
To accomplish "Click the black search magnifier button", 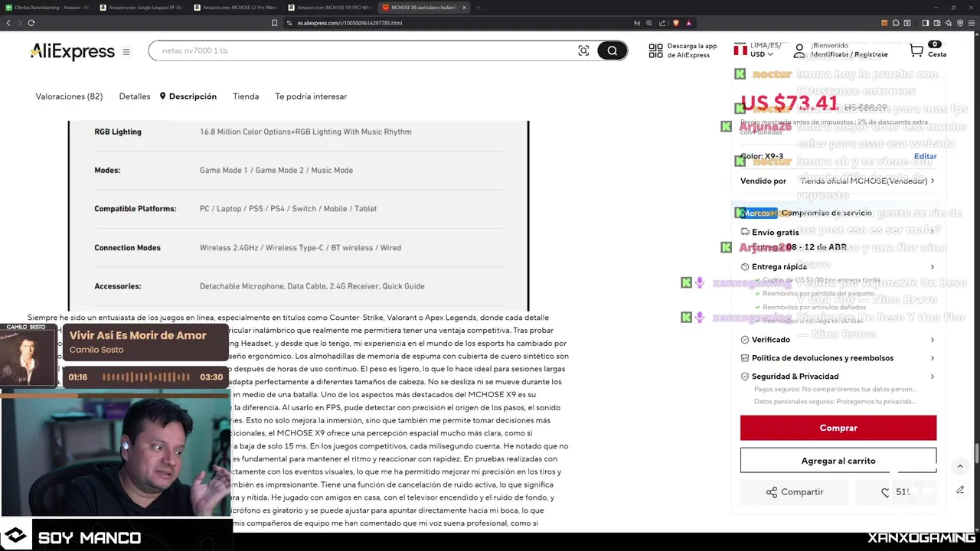I will click(x=612, y=51).
